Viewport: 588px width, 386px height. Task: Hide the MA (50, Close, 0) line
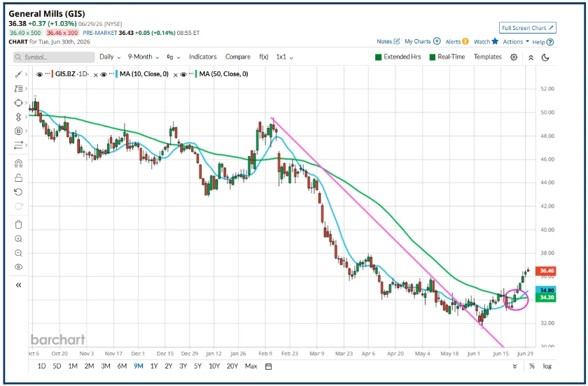(183, 74)
